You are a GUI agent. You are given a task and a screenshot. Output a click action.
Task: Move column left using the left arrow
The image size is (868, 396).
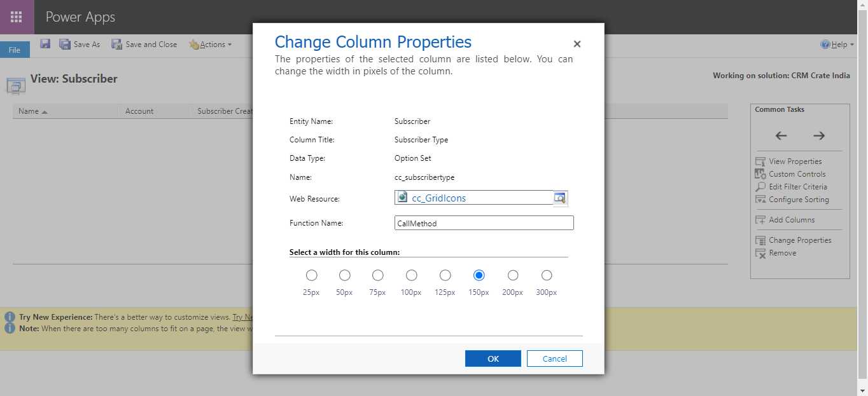781,135
